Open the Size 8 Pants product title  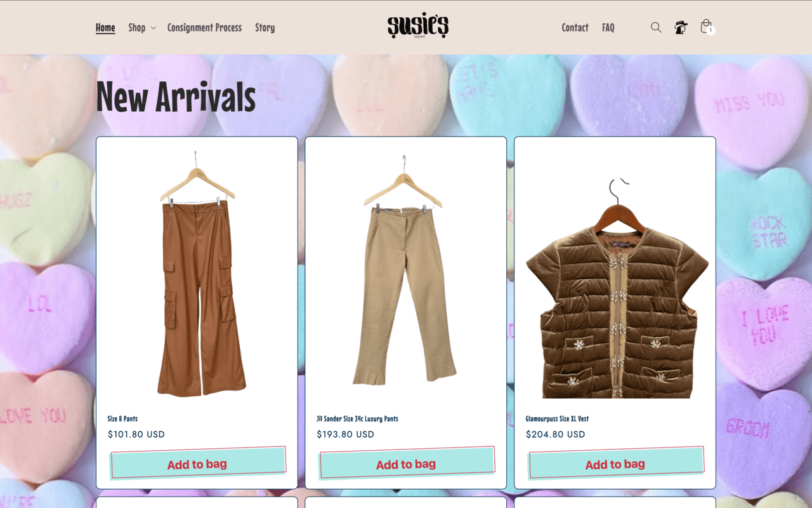[x=122, y=418]
